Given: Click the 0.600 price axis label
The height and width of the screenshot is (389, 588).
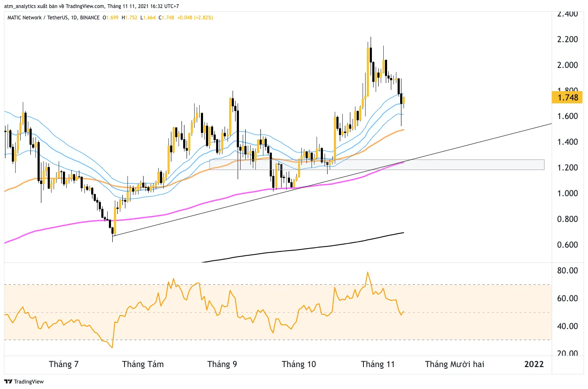Looking at the screenshot, I should [x=567, y=245].
